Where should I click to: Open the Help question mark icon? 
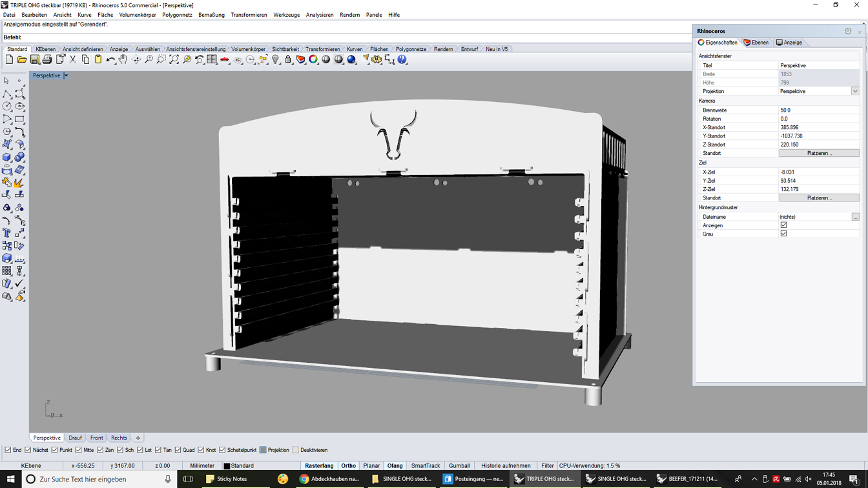pyautogui.click(x=402, y=59)
